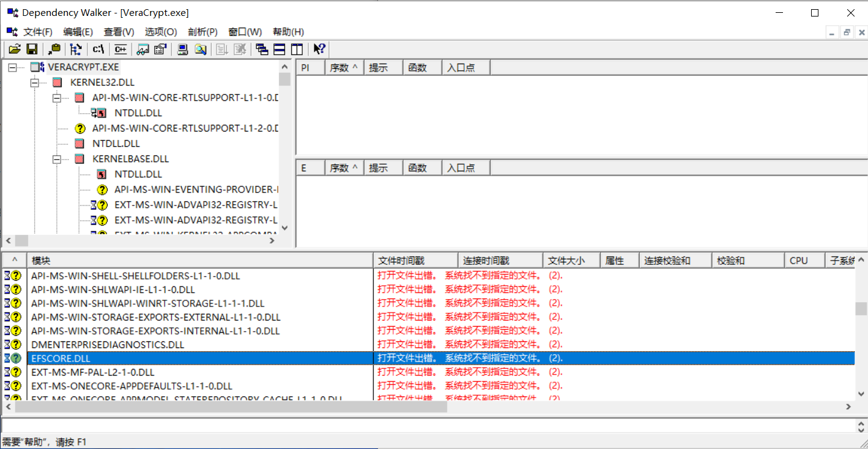Viewport: 868px width, 449px height.
Task: Click the status icon of EFSCORE.DLL row
Action: [x=13, y=358]
